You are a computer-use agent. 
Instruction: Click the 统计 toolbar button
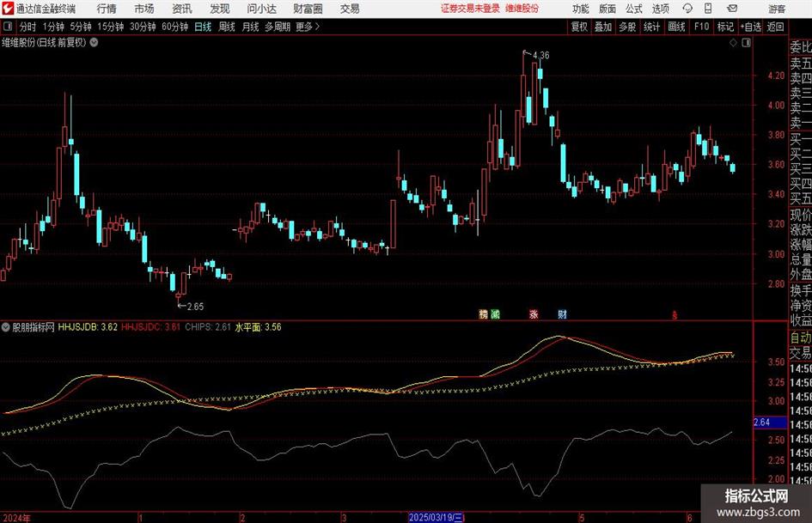(x=651, y=27)
